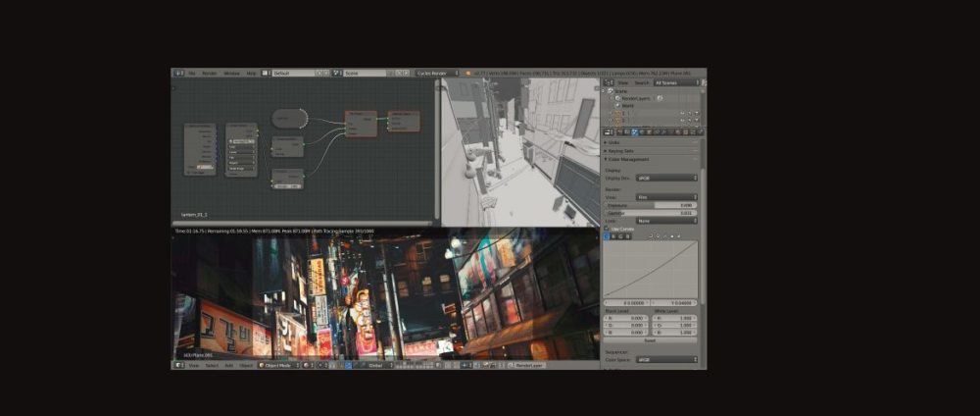
Task: Open the Cycles Render engine dropdown
Action: [437, 73]
